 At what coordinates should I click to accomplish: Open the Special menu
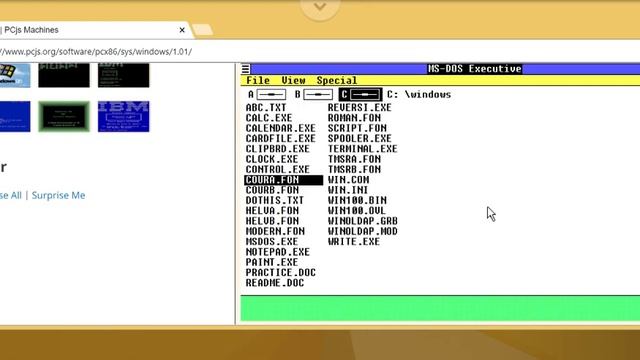click(337, 80)
